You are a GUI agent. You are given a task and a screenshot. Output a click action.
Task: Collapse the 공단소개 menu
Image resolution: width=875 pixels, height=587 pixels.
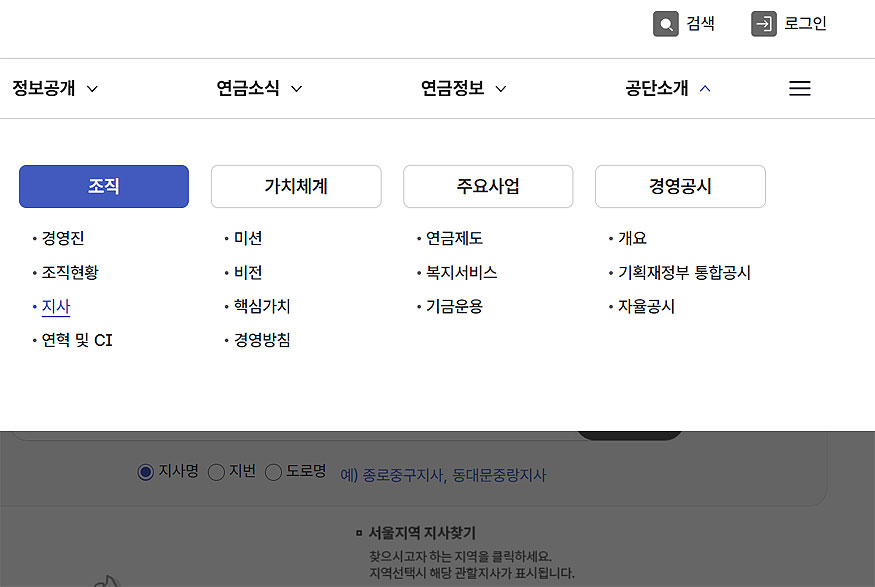tap(668, 88)
